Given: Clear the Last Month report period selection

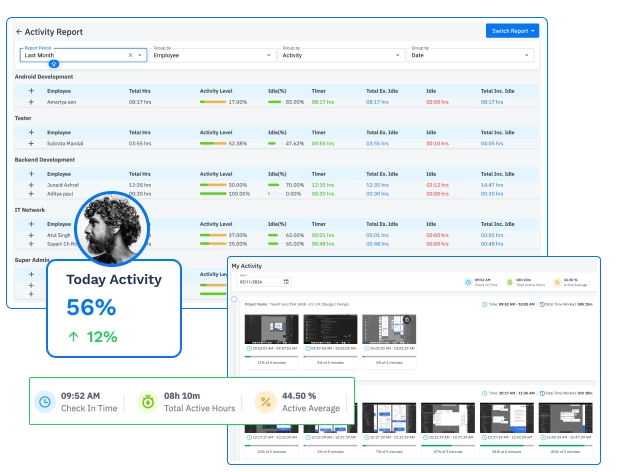Looking at the screenshot, I should 130,55.
